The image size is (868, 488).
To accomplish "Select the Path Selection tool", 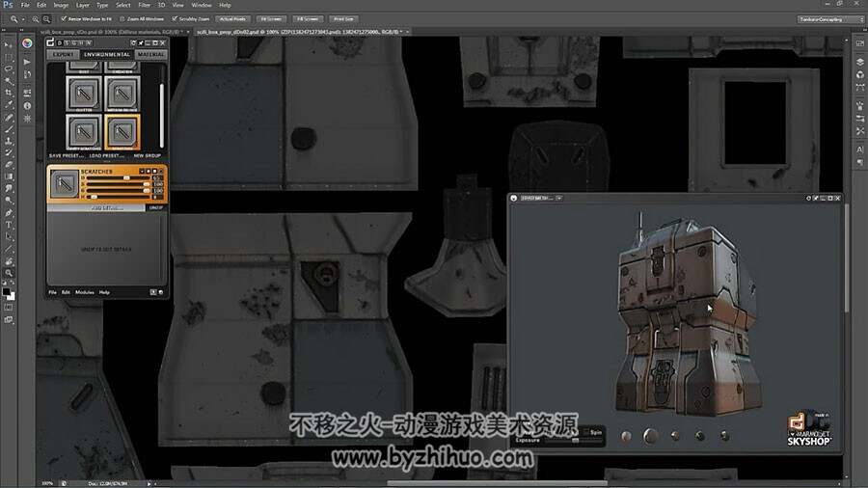I will pos(9,237).
